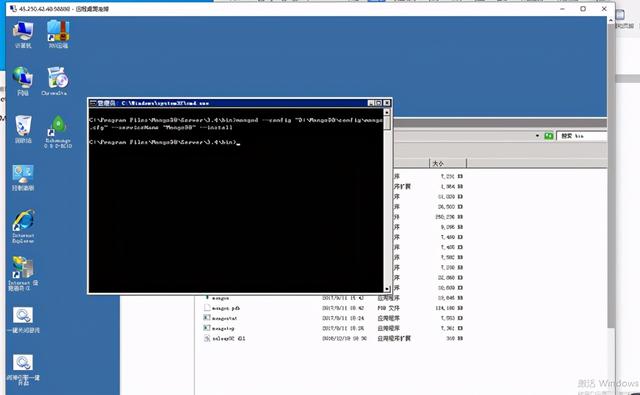Click the cmd scrollbar down arrow
Image resolution: width=640 pixels, height=395 pixels.
pos(387,289)
